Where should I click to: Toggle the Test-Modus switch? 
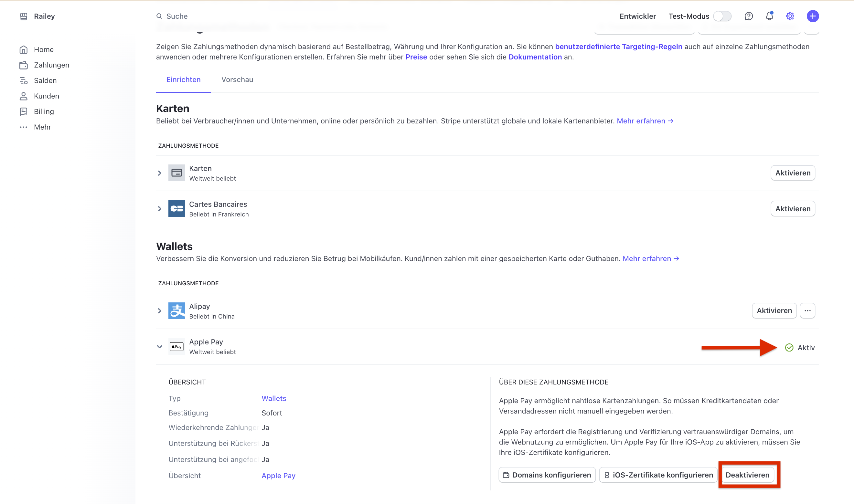pos(722,16)
